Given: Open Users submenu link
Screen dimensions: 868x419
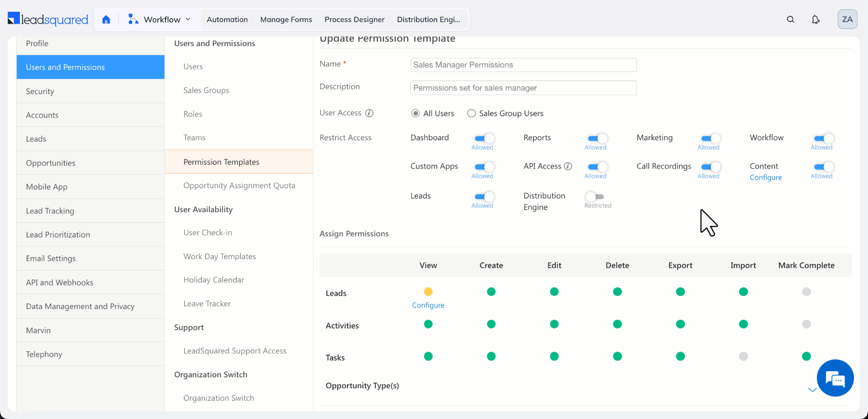Looking at the screenshot, I should (x=193, y=67).
